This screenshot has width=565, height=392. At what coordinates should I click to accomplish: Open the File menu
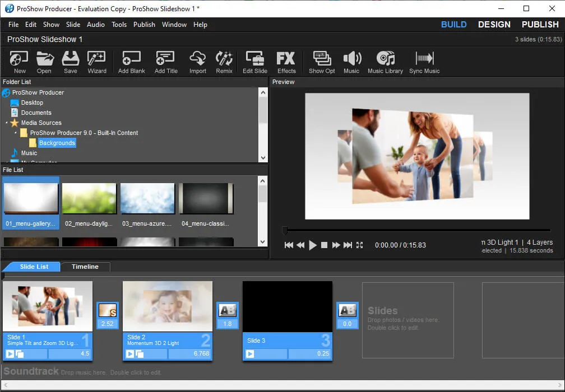(13, 25)
